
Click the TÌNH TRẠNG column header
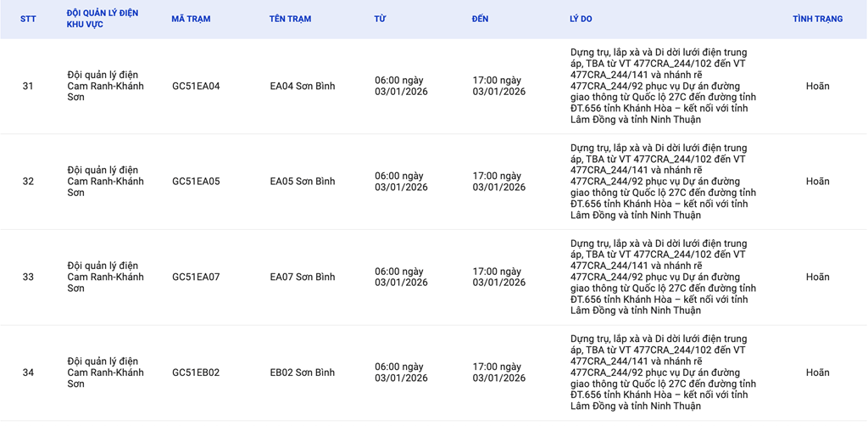pyautogui.click(x=817, y=19)
